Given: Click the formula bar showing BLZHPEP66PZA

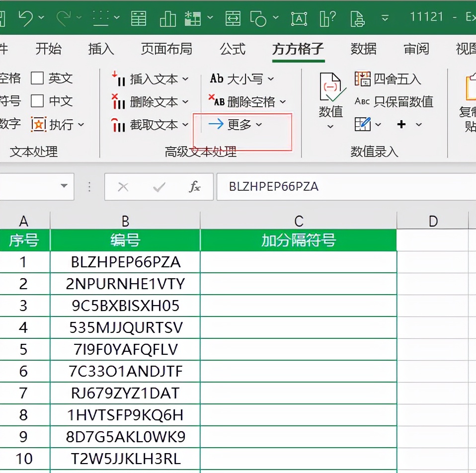Looking at the screenshot, I should point(346,187).
